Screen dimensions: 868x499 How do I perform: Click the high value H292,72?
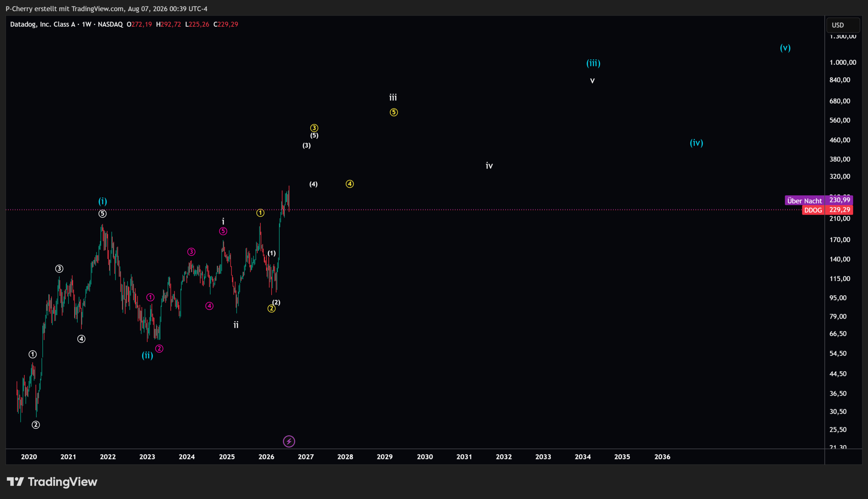click(x=168, y=24)
